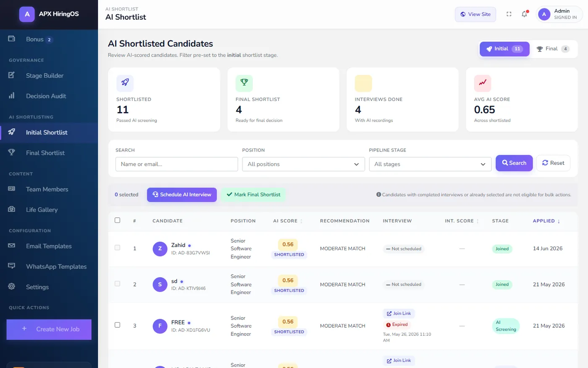The width and height of the screenshot is (588, 368).
Task: Tick the checkbox for candidate Zahid
Action: 118,248
